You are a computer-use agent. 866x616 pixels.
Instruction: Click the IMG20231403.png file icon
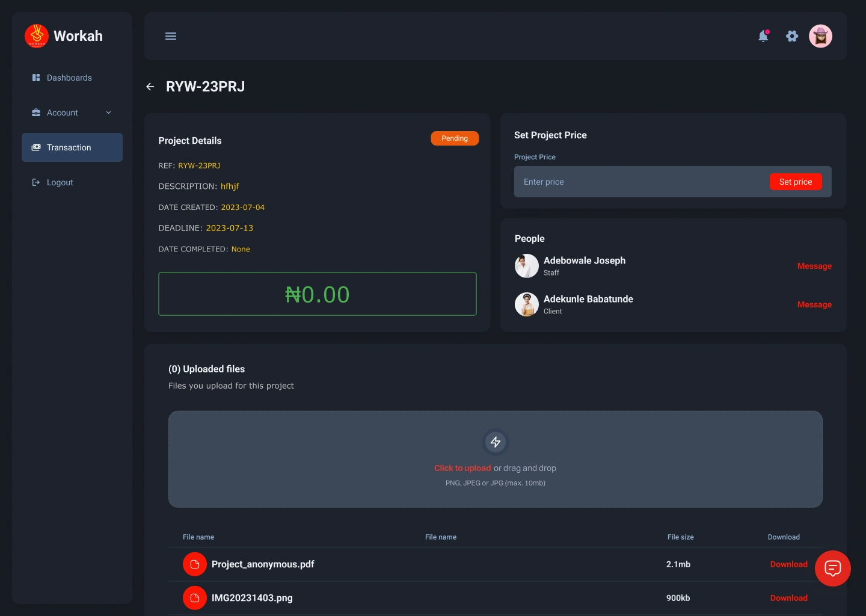point(195,598)
